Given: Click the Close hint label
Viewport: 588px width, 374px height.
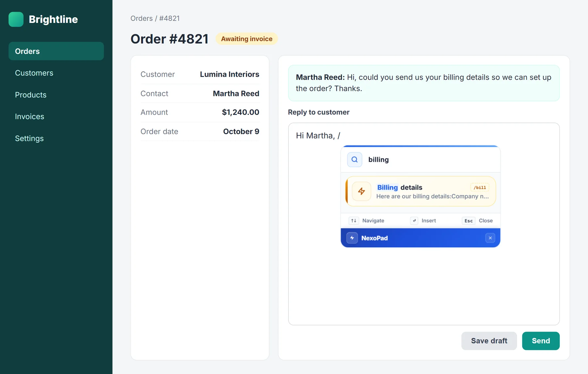Looking at the screenshot, I should 486,221.
